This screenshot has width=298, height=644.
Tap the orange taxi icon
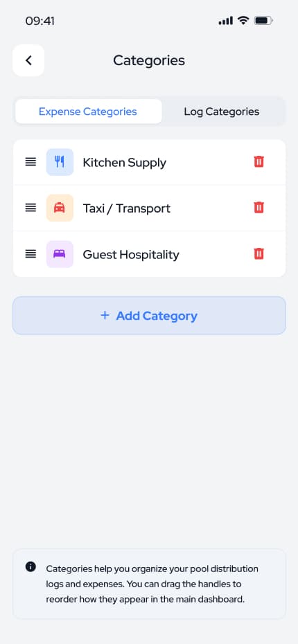60,208
